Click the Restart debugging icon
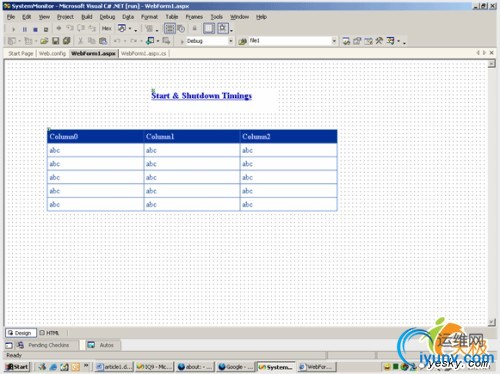Viewport: 500px width, 374px height. [x=46, y=29]
